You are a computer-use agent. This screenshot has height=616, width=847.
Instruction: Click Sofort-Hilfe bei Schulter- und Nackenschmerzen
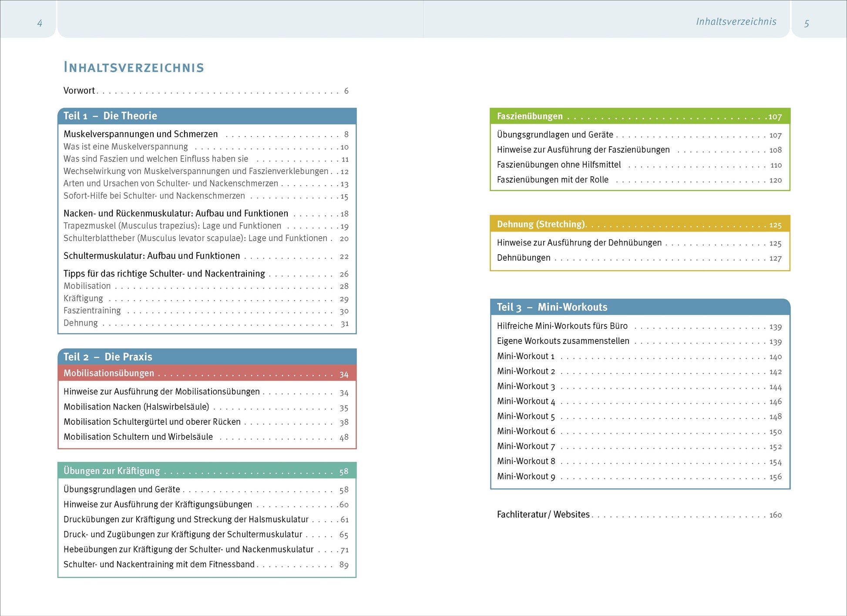tap(154, 196)
